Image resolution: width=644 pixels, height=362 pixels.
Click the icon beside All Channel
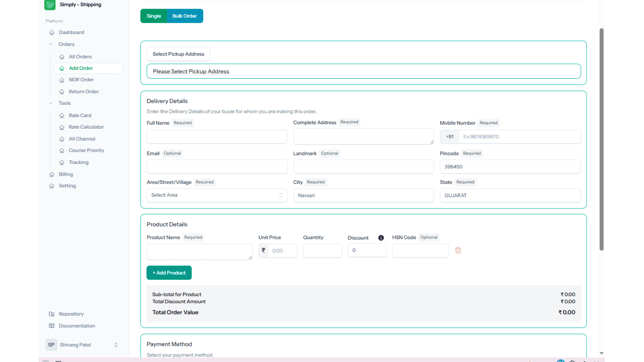click(62, 139)
